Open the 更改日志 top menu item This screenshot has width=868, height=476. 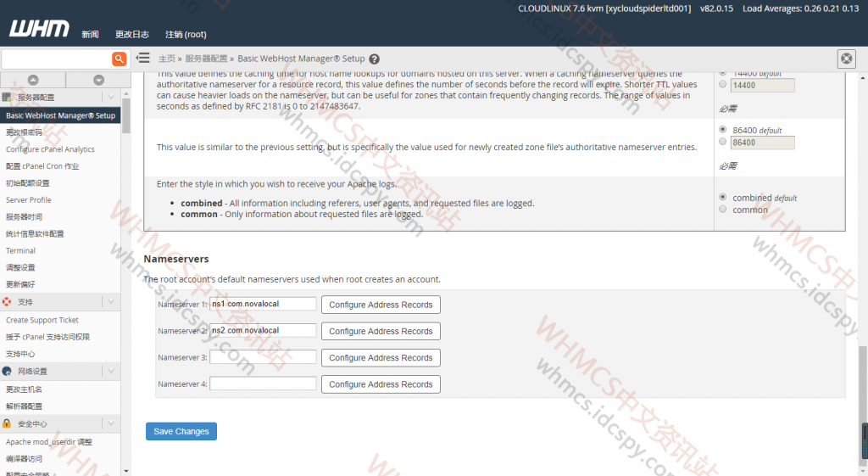coord(132,34)
